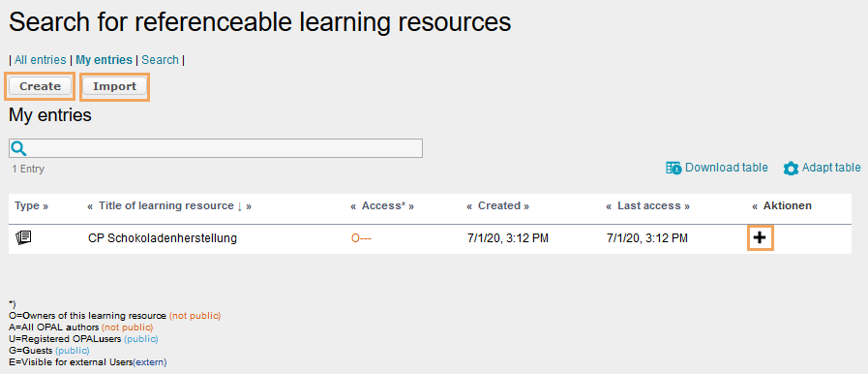The height and width of the screenshot is (374, 868).
Task: Switch to the All entries view
Action: click(41, 60)
